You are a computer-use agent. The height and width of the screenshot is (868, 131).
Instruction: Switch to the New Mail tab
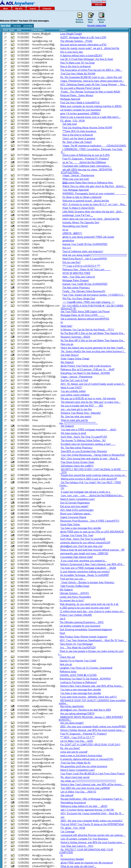pos(5,26)
